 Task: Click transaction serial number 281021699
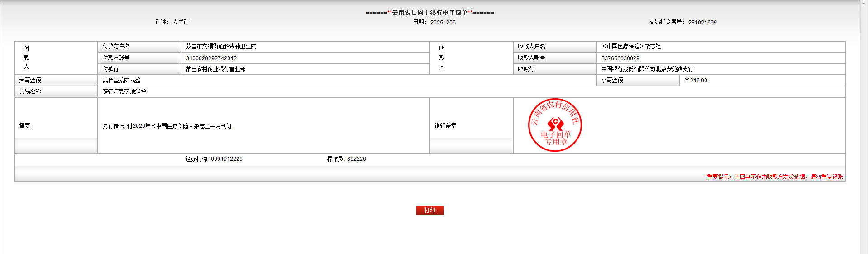702,22
